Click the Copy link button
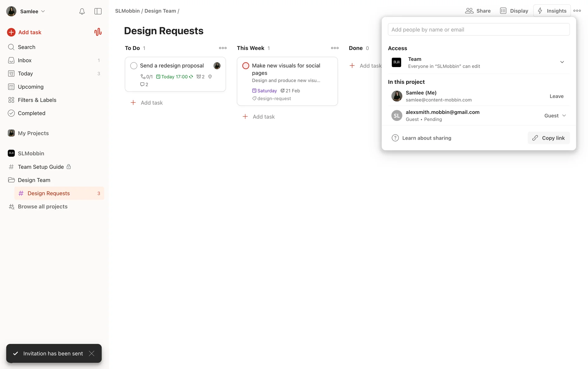588x369 pixels. click(548, 138)
